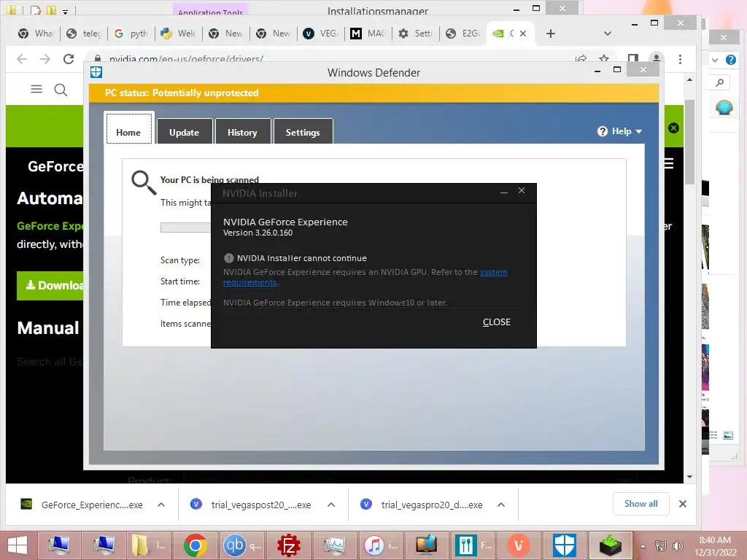This screenshot has width=747, height=560.
Task: Click the X icon of NVIDIA Installer
Action: coord(522,190)
